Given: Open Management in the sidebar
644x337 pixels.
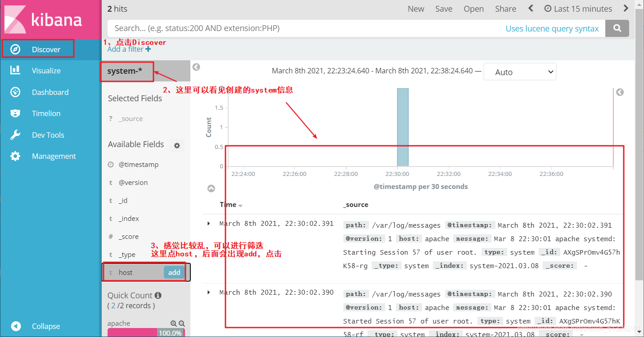Looking at the screenshot, I should coord(54,156).
